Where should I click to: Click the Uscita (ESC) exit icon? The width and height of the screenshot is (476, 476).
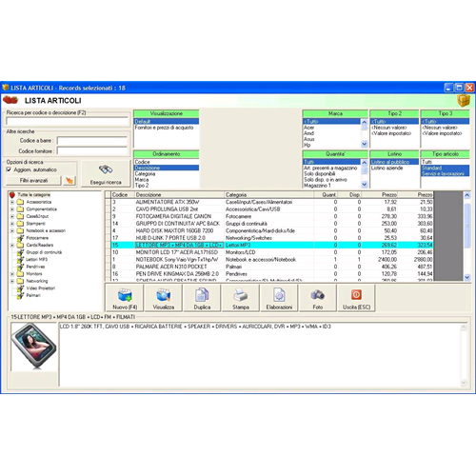(x=356, y=298)
